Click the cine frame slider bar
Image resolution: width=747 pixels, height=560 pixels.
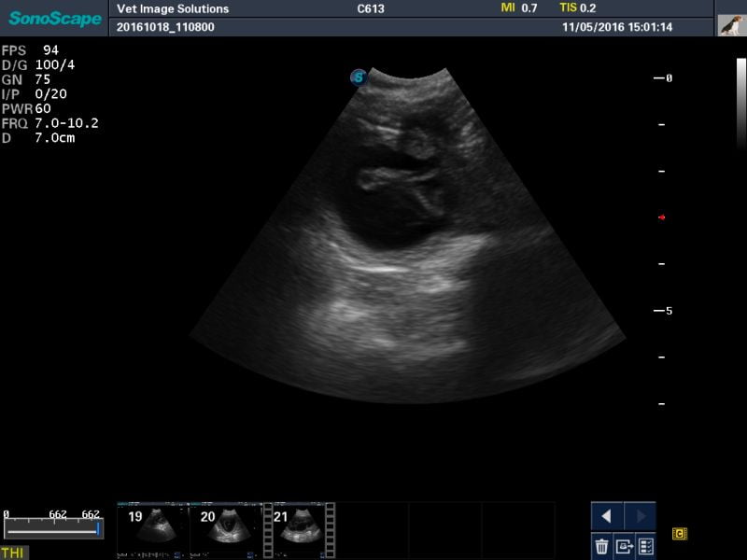tap(53, 529)
